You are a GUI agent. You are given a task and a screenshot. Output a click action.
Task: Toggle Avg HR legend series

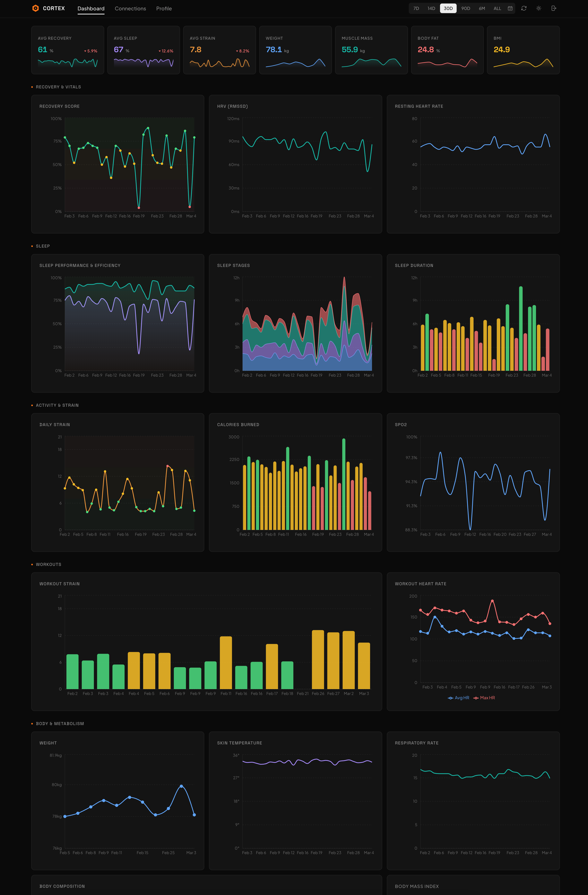pyautogui.click(x=459, y=698)
